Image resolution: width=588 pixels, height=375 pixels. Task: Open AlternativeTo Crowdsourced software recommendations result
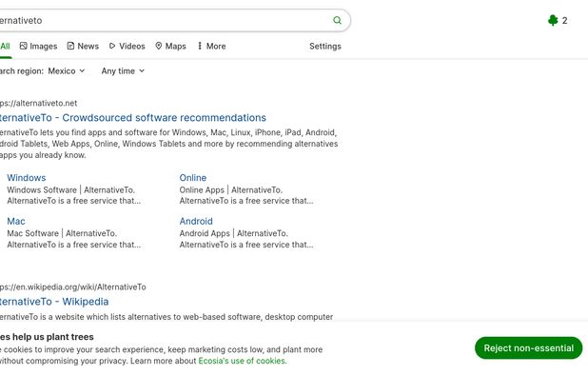133,118
